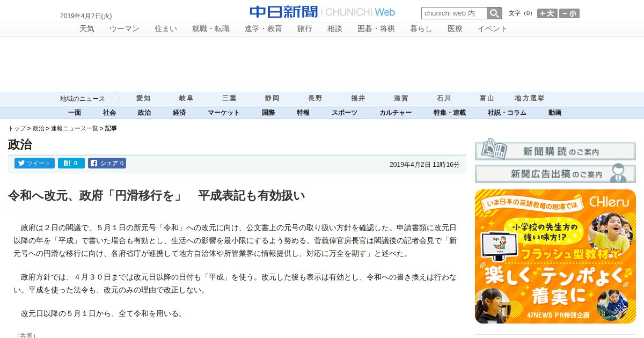Viewport: 644px width, 338px height.
Task: Open 暮らし section
Action: coord(421,29)
